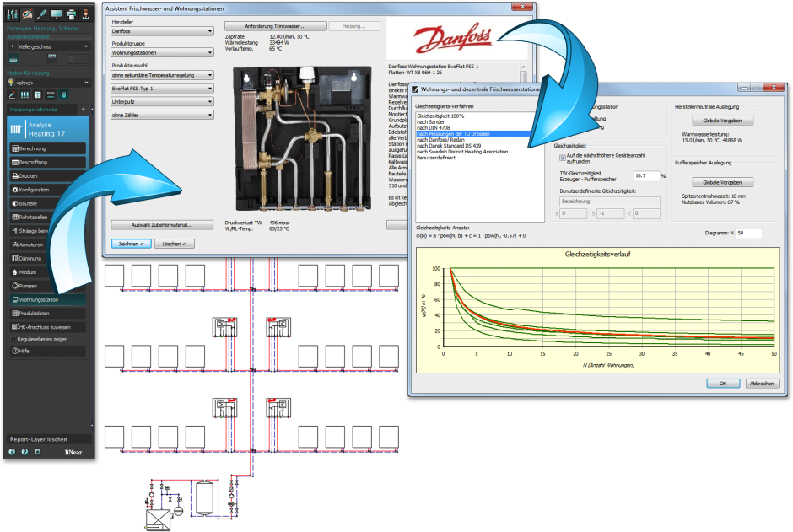Open the EvoFlat FSS-Typ 1 dropdown
Viewport: 793px width, 532px height.
click(162, 89)
